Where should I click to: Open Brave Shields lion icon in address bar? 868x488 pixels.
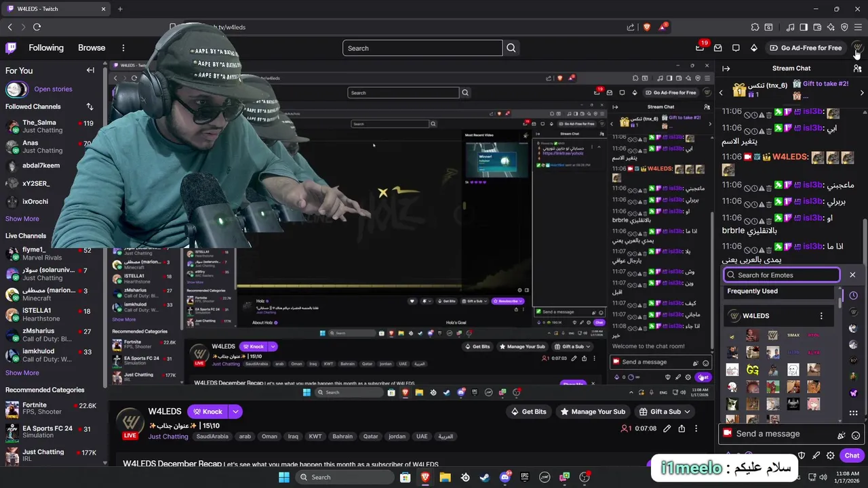click(x=646, y=27)
